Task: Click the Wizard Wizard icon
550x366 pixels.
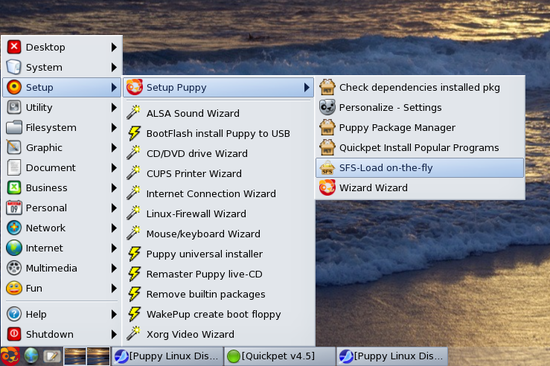Action: [x=327, y=188]
